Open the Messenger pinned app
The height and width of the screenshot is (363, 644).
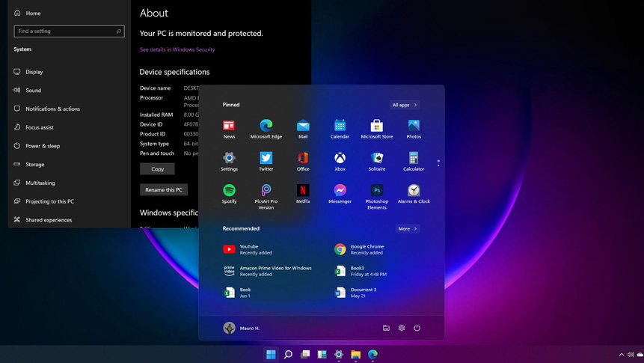pos(340,191)
